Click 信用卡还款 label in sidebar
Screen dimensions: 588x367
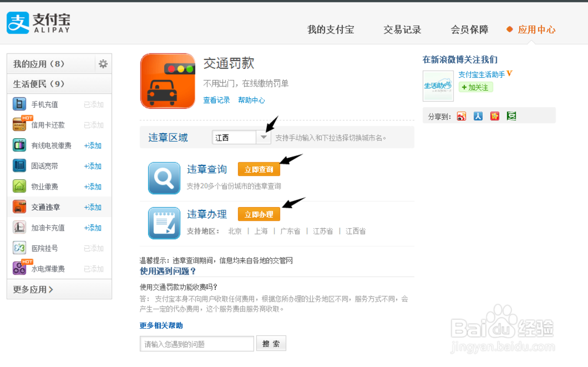[x=48, y=125]
